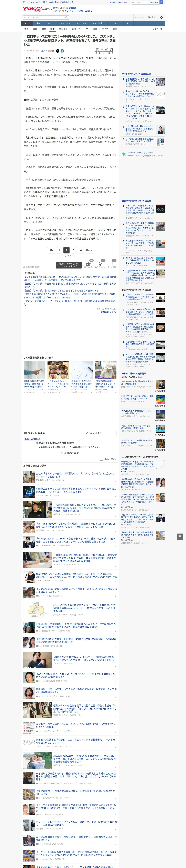Click the コメントを書く button

coord(93,433)
